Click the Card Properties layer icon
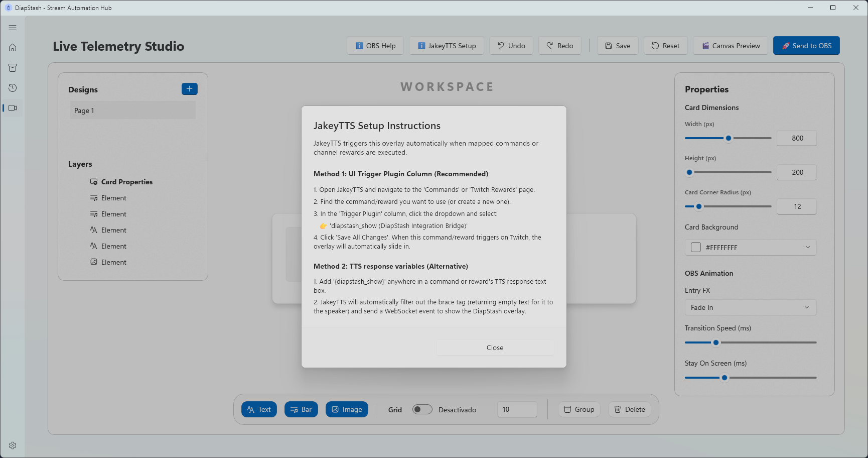The image size is (868, 458). (94, 182)
